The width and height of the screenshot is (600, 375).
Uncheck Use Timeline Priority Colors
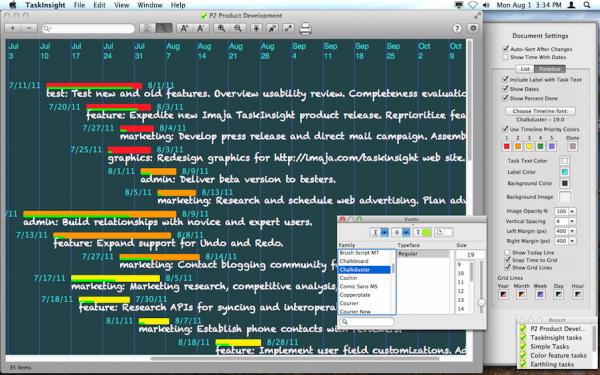click(505, 129)
